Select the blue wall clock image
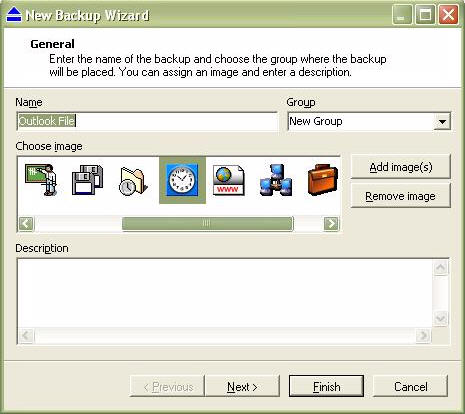This screenshot has height=414, width=465. [x=182, y=180]
